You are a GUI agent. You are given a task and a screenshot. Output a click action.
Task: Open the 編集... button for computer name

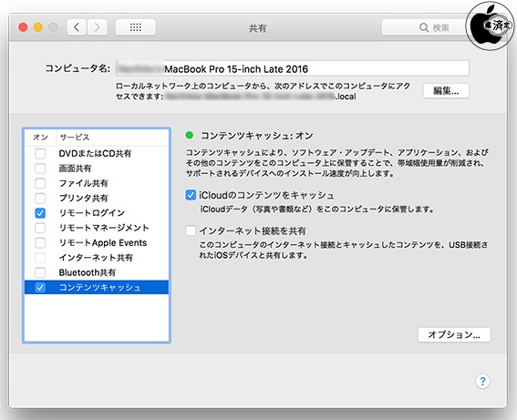click(x=446, y=90)
